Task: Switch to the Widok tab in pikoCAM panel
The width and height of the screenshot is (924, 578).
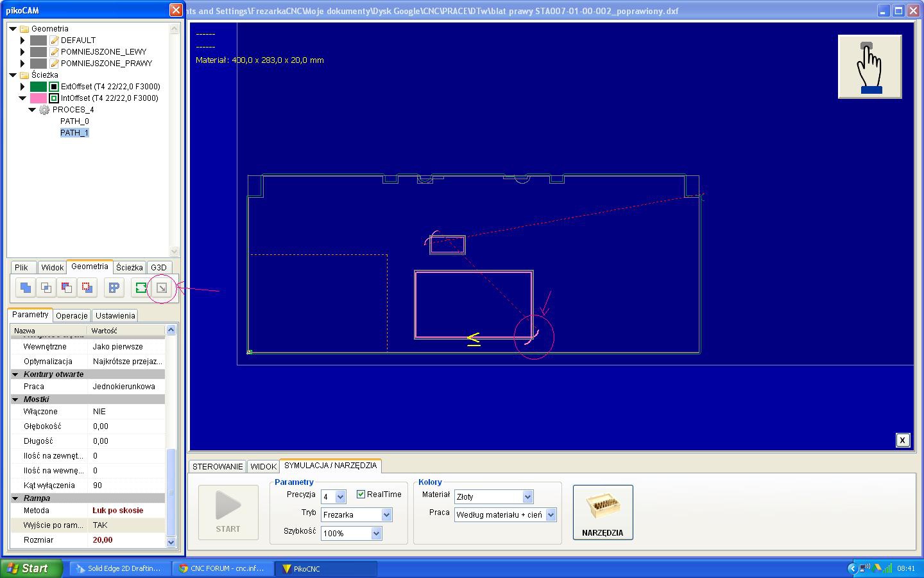Action: pyautogui.click(x=52, y=268)
